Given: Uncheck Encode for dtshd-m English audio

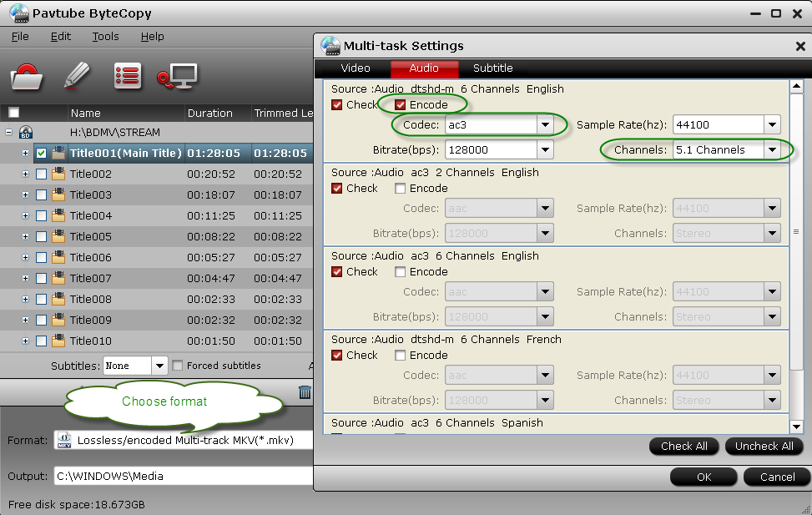Looking at the screenshot, I should coord(400,104).
